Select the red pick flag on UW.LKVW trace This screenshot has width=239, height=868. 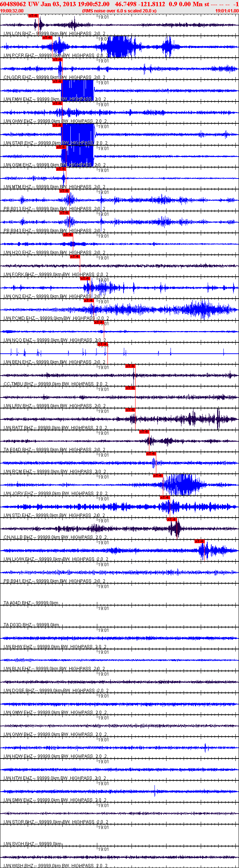(200, 541)
